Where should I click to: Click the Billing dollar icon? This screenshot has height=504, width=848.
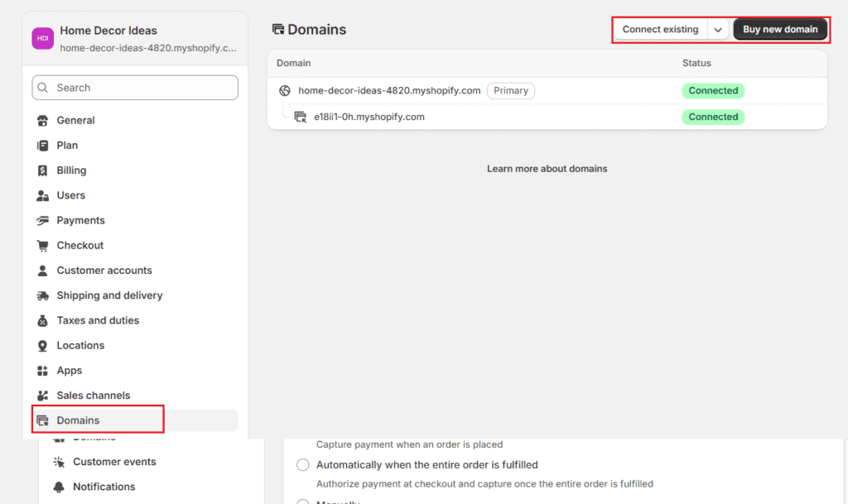tap(43, 170)
